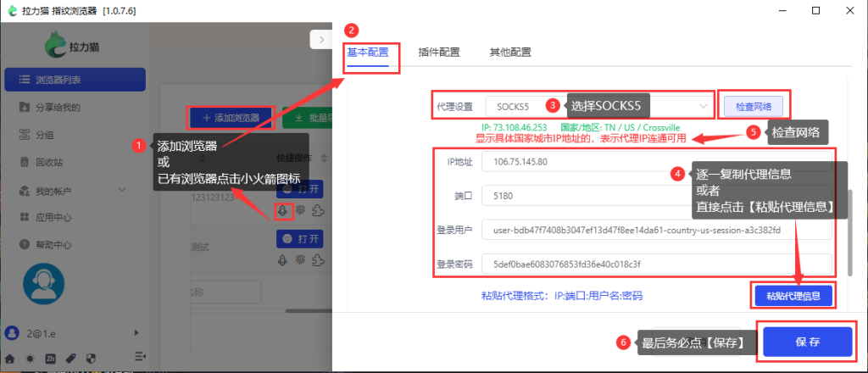Click the rocket icon in 123123123 row
This screenshot has height=373, width=868.
pos(283,210)
